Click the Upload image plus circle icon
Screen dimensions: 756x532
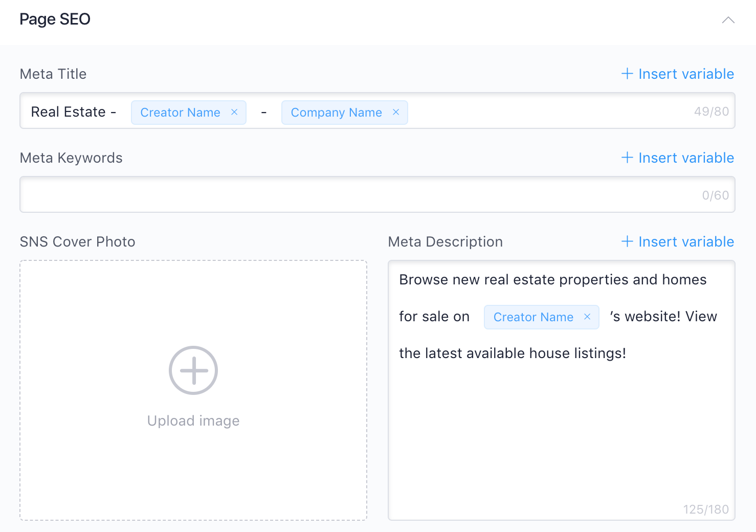[x=193, y=370]
